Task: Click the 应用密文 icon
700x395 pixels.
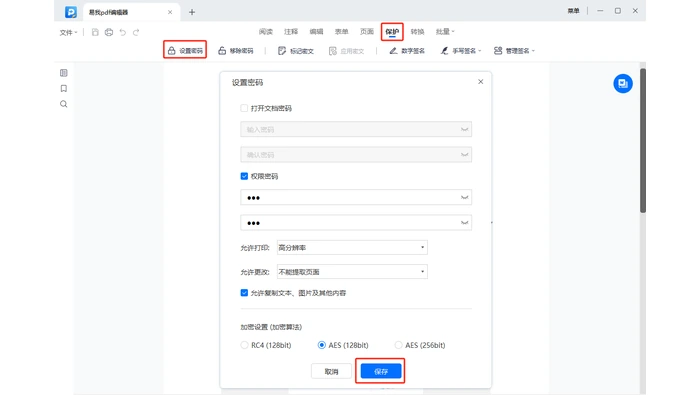Action: click(x=333, y=51)
